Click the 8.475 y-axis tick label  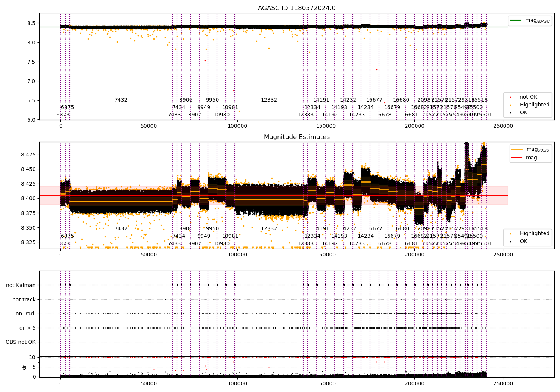pos(28,155)
